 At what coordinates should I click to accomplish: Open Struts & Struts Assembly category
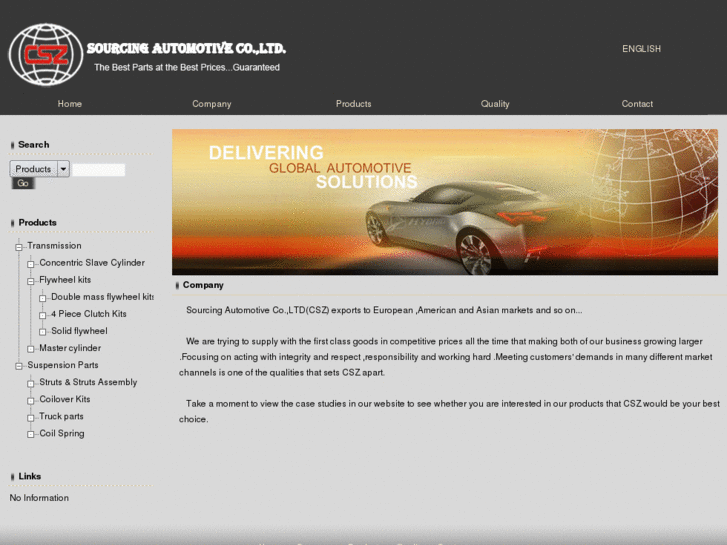click(x=88, y=382)
